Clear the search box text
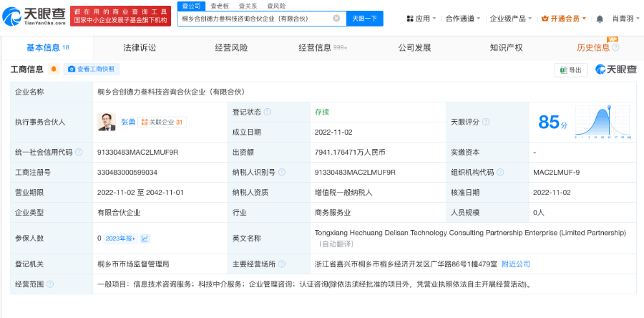This screenshot has height=318, width=644. click(x=336, y=18)
